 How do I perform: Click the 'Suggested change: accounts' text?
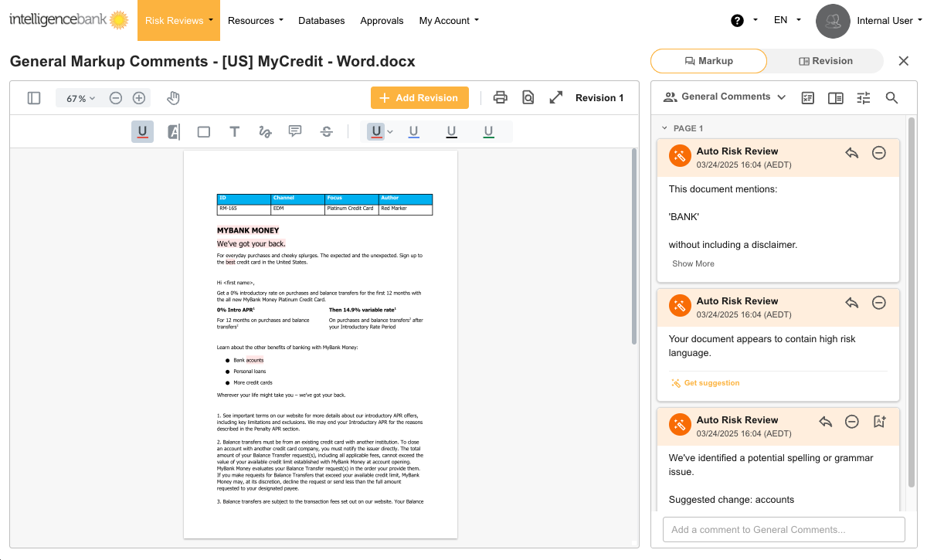[731, 500]
